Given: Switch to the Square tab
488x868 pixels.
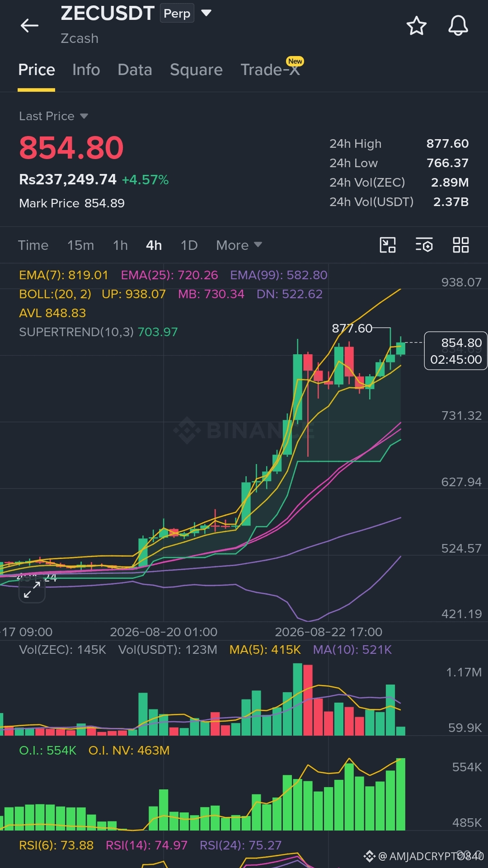Looking at the screenshot, I should coord(196,70).
